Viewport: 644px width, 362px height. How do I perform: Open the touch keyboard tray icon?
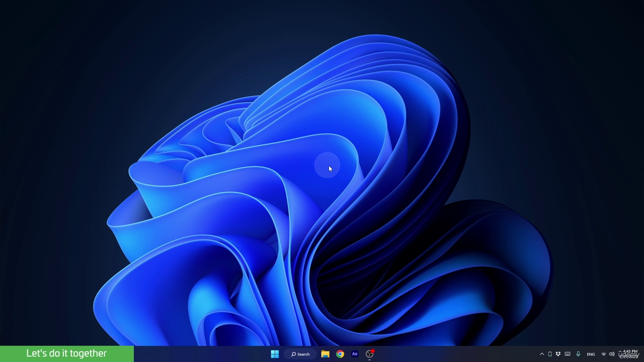click(568, 354)
